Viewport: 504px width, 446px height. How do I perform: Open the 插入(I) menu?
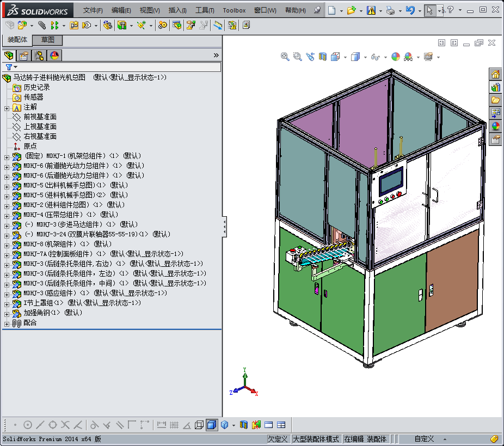177,10
